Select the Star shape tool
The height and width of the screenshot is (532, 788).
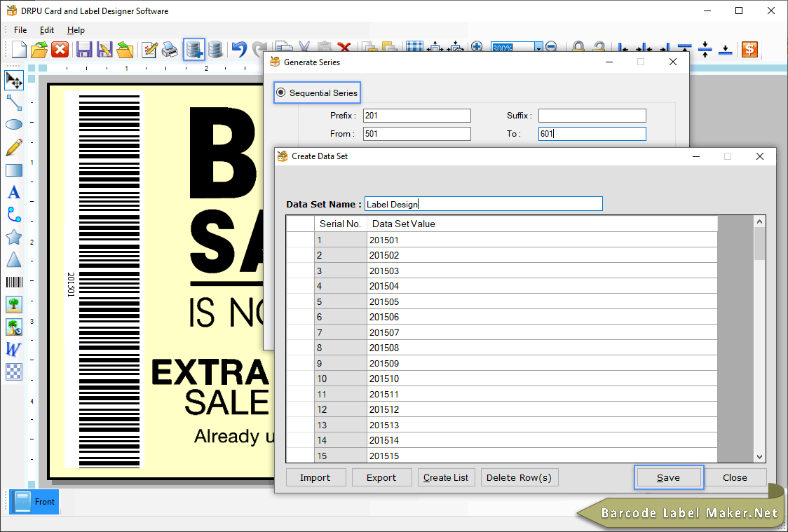coord(13,237)
